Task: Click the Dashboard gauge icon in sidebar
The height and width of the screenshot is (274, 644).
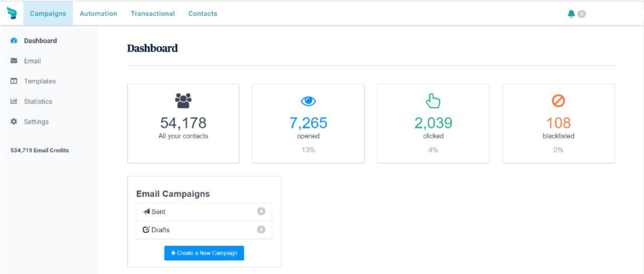Action: point(14,41)
